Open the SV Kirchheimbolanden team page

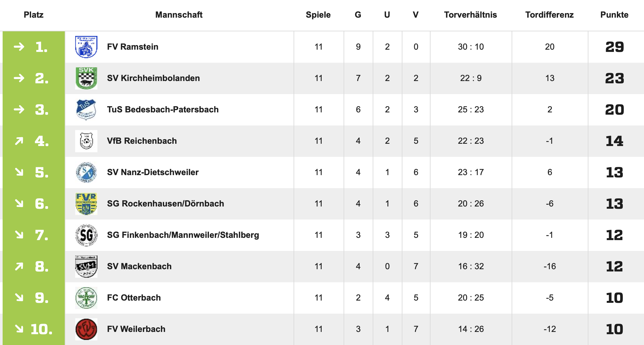pyautogui.click(x=153, y=78)
